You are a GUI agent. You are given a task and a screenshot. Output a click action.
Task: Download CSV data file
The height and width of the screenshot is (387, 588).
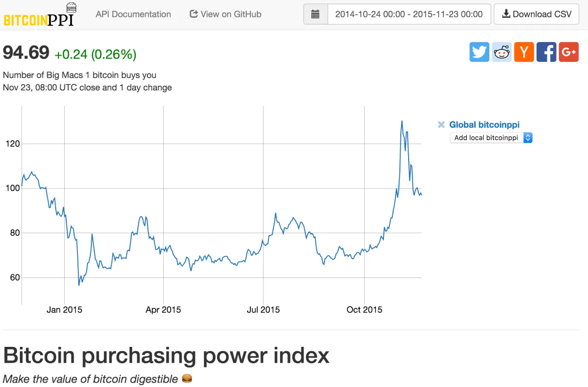(x=536, y=15)
